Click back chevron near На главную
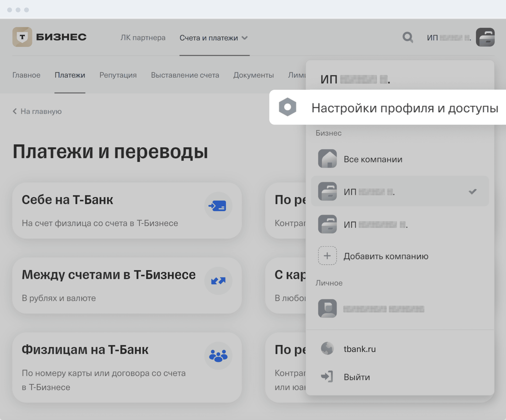506x420 pixels. (15, 111)
